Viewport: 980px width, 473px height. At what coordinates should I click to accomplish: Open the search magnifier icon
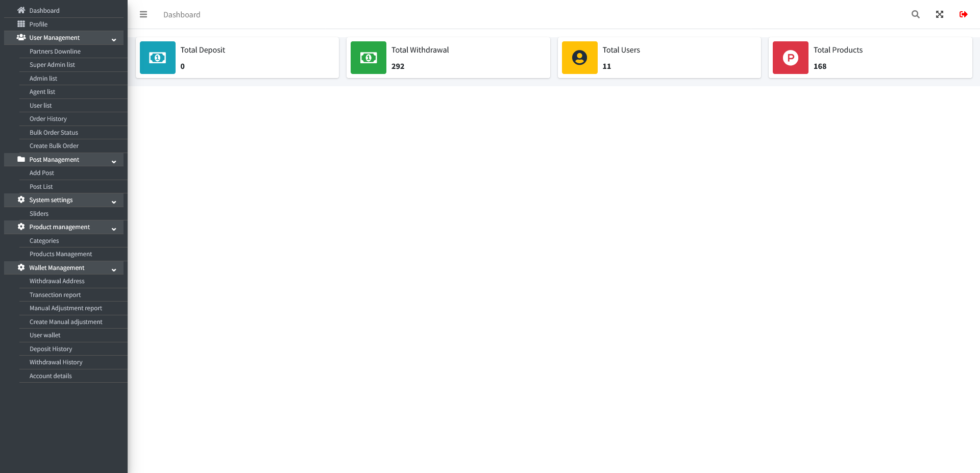(x=916, y=14)
